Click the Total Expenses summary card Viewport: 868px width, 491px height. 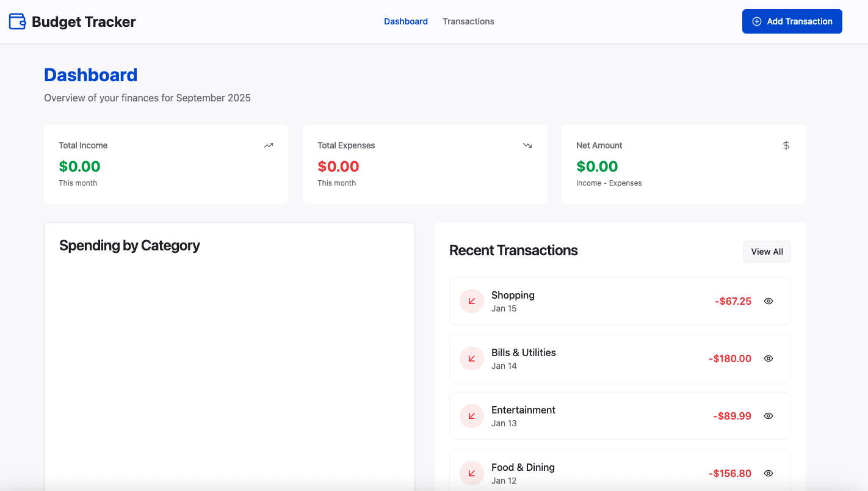pos(425,164)
